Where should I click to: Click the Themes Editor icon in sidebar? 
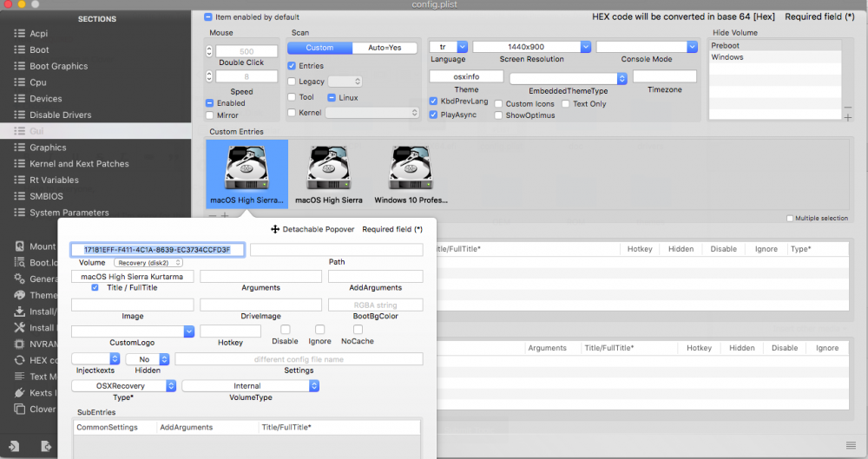pyautogui.click(x=19, y=295)
